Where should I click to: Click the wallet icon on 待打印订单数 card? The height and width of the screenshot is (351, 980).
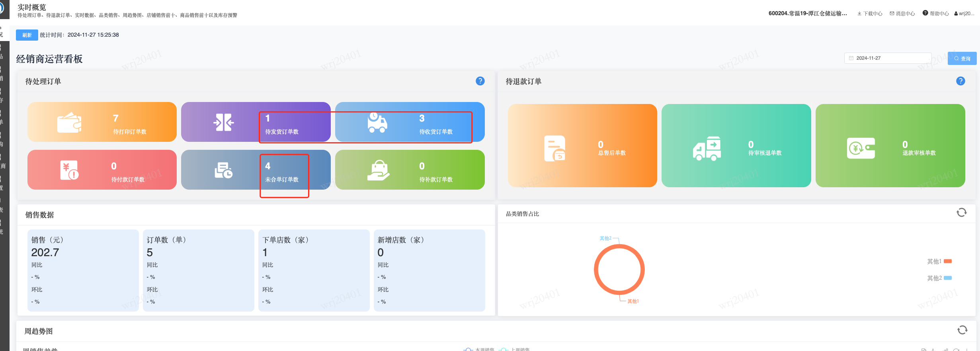pos(69,122)
